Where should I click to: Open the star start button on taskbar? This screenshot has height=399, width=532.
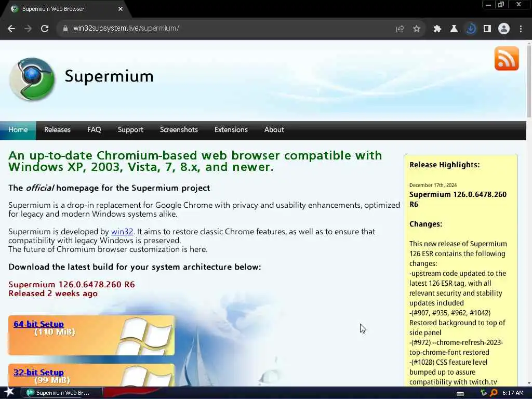[x=9, y=392]
